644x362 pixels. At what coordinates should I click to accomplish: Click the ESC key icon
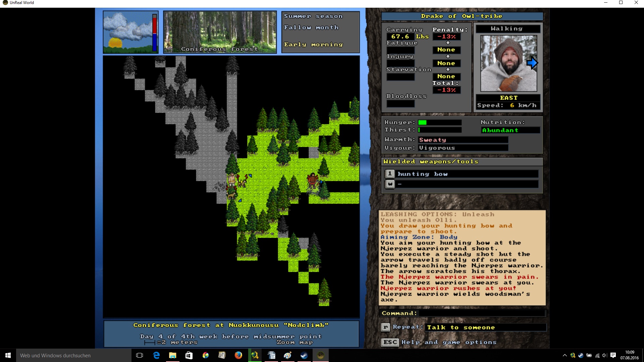pos(390,342)
